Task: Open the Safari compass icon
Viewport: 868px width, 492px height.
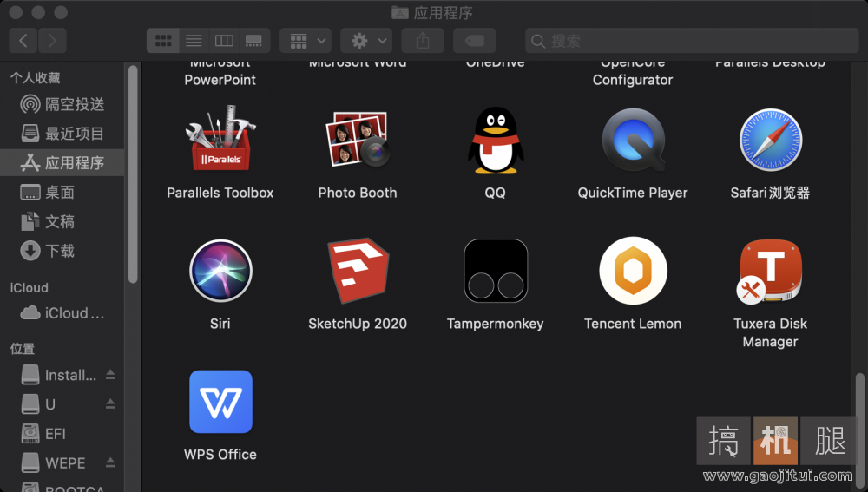Action: click(x=770, y=140)
